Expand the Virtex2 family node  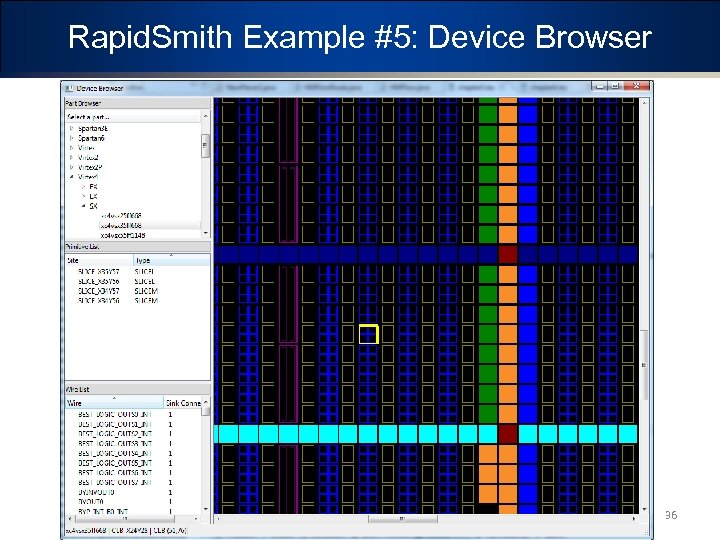pos(72,158)
